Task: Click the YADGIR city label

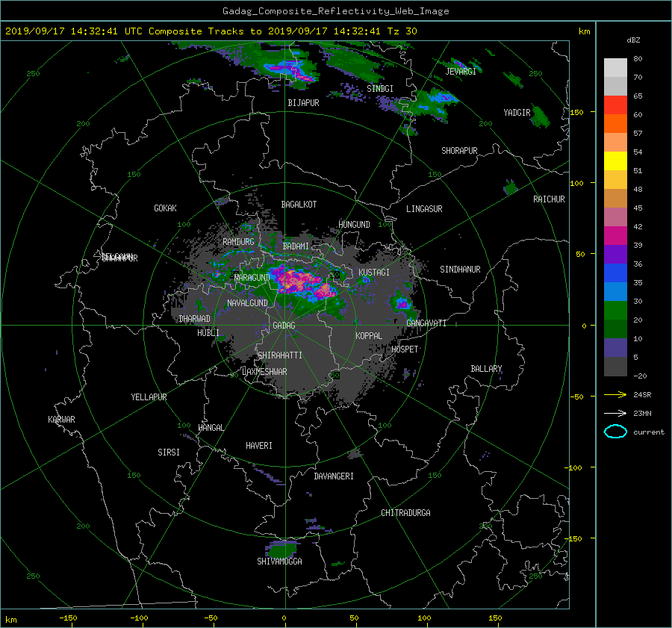Action: tap(517, 113)
